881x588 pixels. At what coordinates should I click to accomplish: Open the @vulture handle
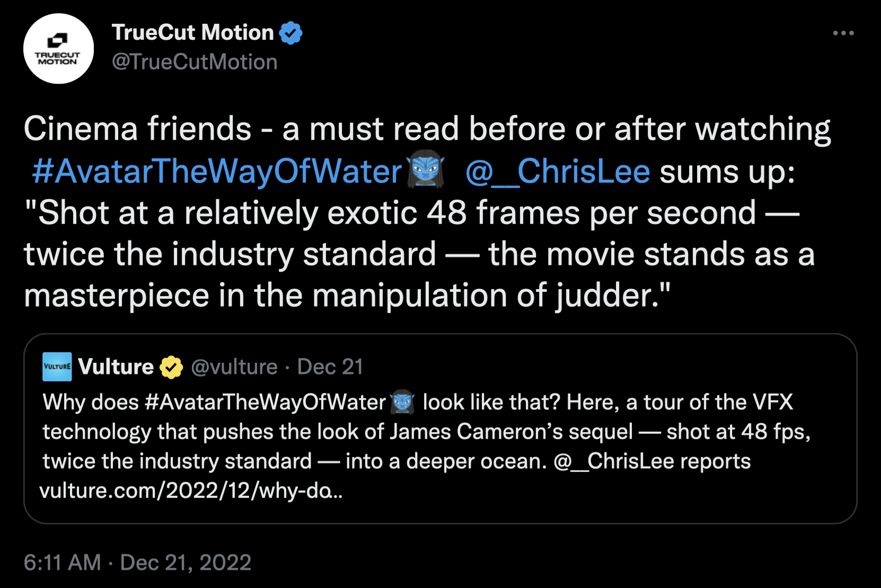click(x=234, y=367)
